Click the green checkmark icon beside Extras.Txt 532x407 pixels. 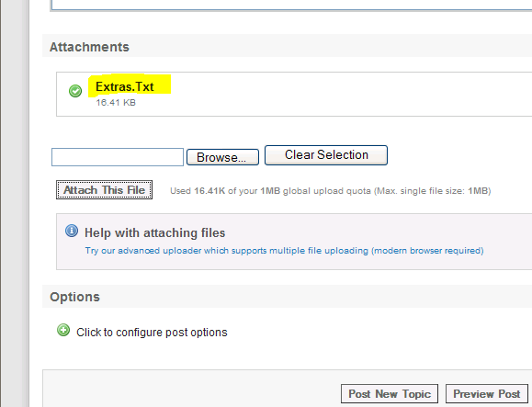[x=75, y=91]
